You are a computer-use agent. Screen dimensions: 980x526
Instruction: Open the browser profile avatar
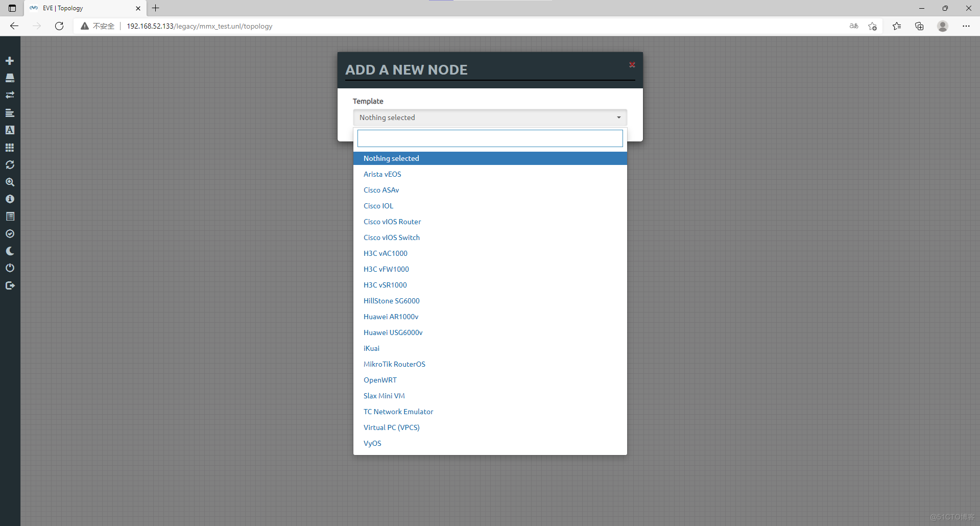pos(943,26)
